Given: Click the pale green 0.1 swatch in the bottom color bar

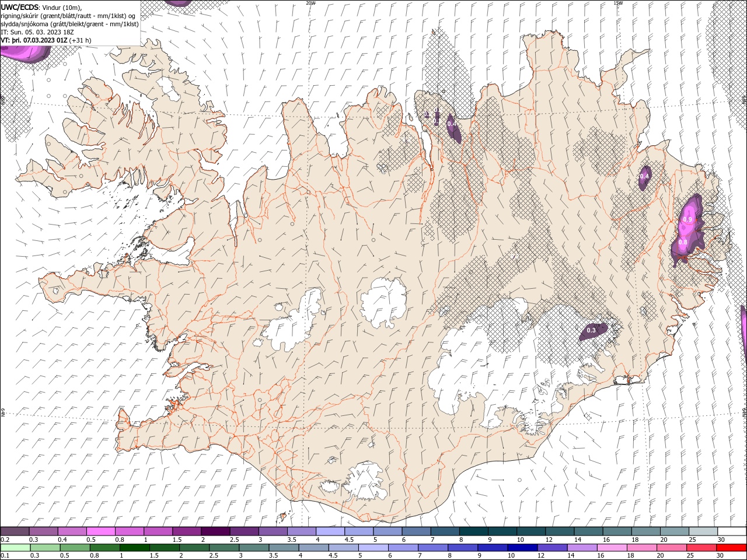Looking at the screenshot, I should (x=16, y=547).
